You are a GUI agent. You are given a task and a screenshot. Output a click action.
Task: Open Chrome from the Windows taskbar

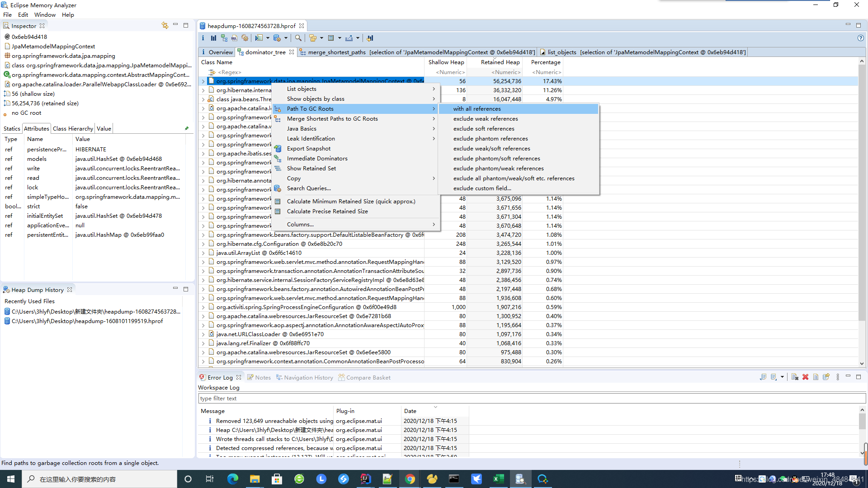[x=410, y=479]
